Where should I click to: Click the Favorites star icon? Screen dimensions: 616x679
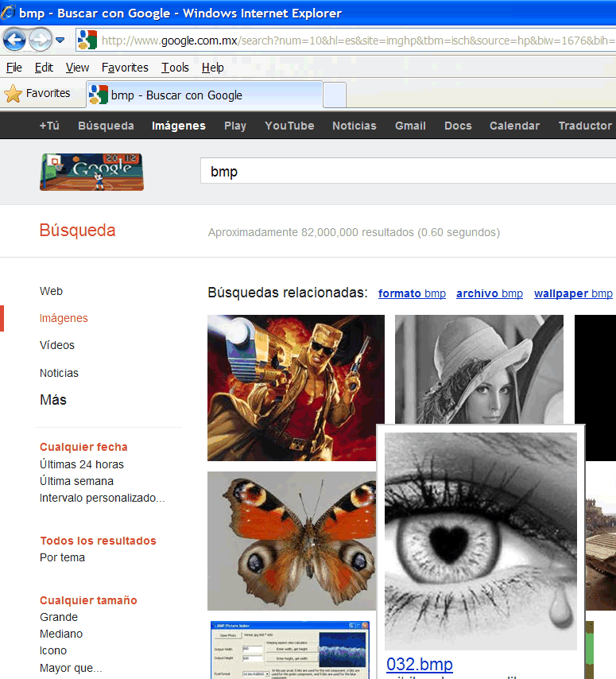tap(13, 94)
